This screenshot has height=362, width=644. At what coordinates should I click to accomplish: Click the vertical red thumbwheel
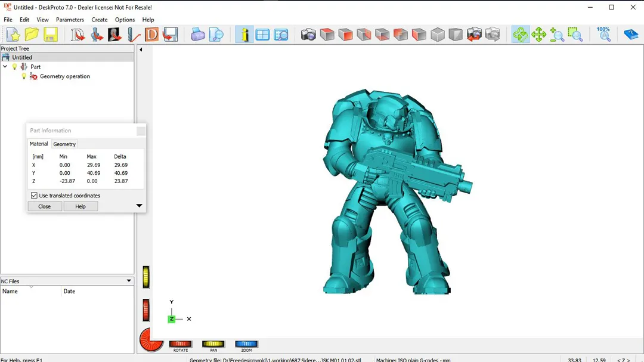click(x=146, y=310)
